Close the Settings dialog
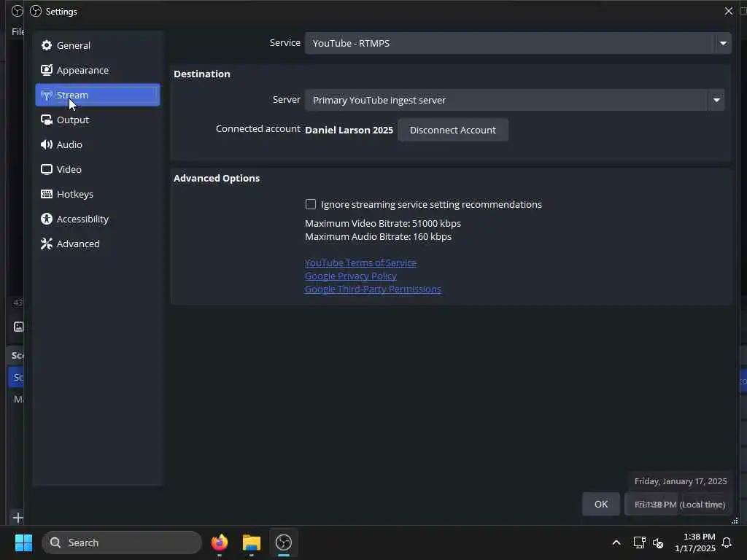The height and width of the screenshot is (560, 747). 729,11
